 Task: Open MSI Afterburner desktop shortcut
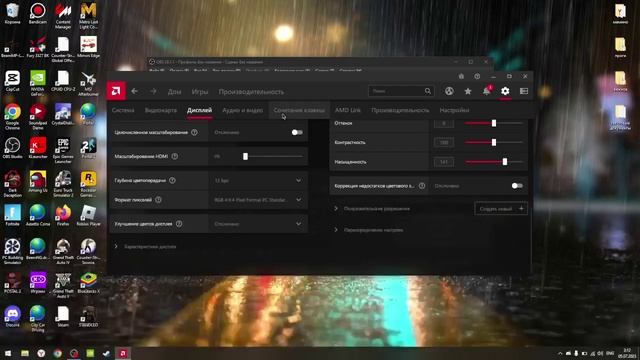[x=88, y=84]
